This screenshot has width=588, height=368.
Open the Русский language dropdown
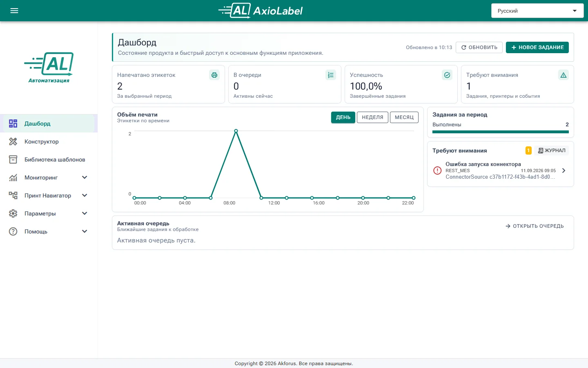[x=537, y=11]
